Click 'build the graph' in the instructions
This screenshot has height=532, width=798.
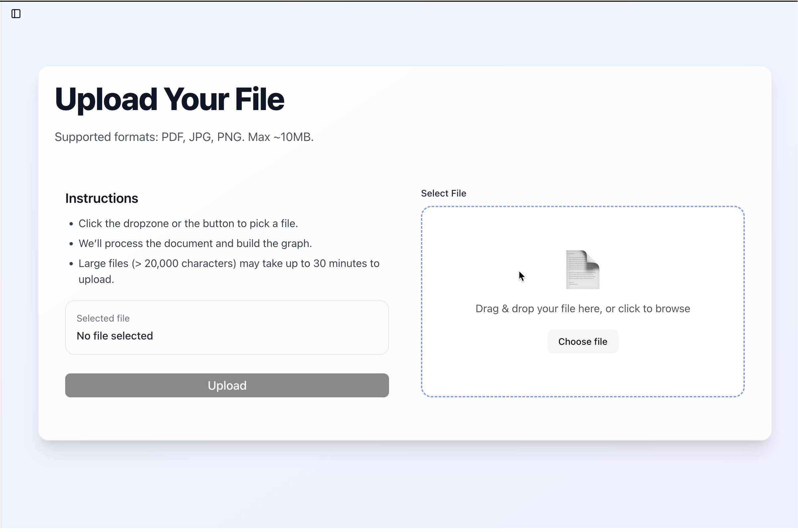point(273,244)
